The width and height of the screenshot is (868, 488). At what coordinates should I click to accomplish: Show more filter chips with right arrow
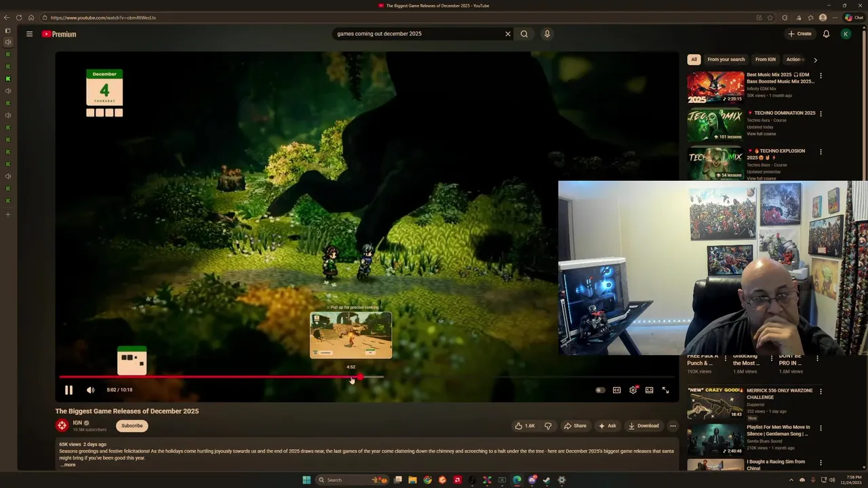tap(815, 60)
